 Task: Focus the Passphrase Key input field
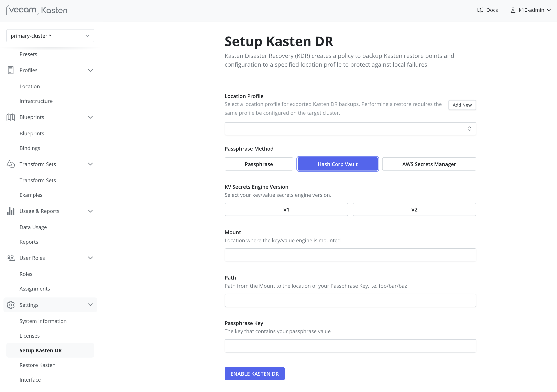350,346
